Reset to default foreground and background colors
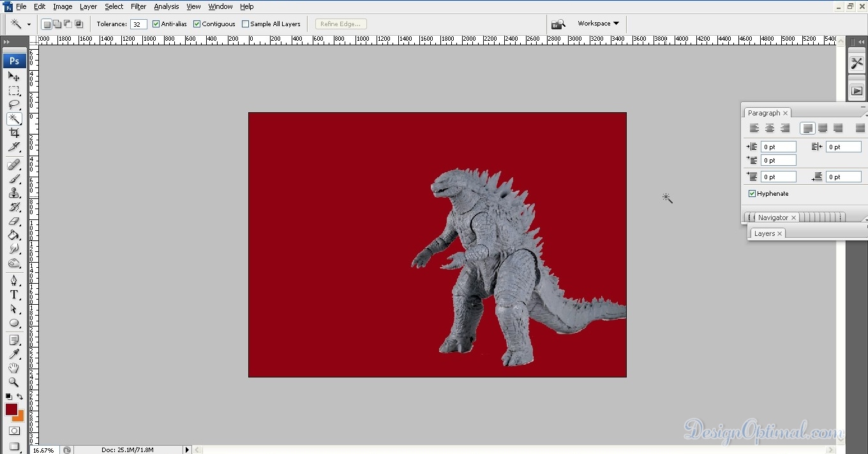This screenshot has height=454, width=868. coord(8,397)
